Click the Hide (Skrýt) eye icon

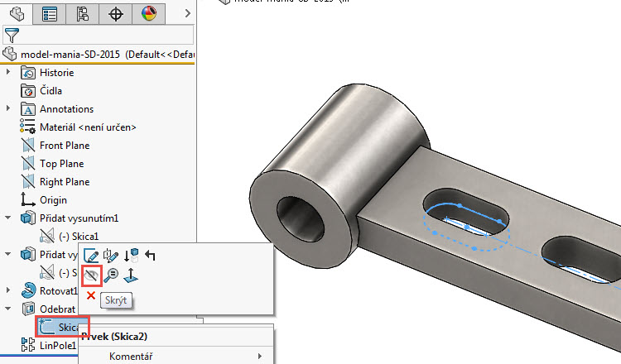point(91,275)
